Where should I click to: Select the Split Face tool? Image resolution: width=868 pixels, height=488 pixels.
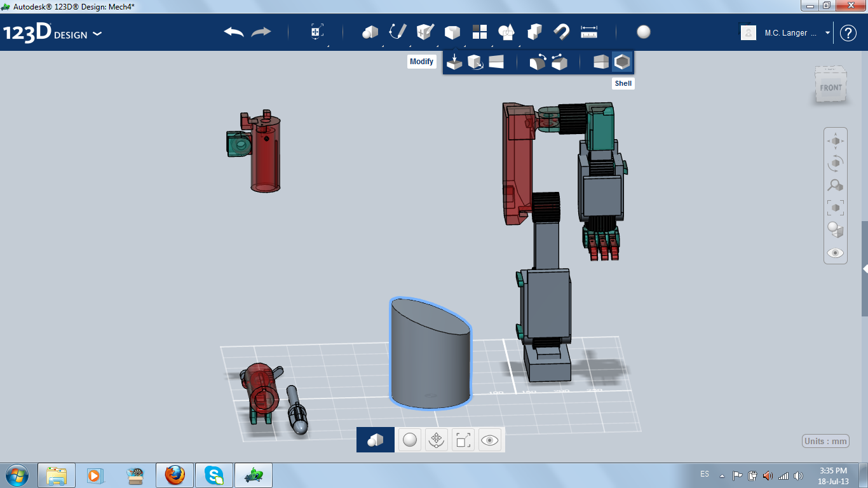point(496,62)
